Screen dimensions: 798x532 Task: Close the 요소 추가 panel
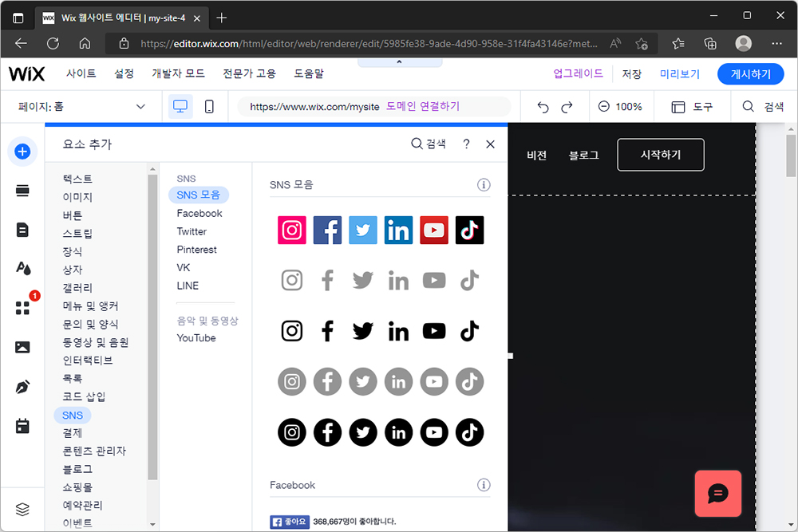tap(490, 144)
